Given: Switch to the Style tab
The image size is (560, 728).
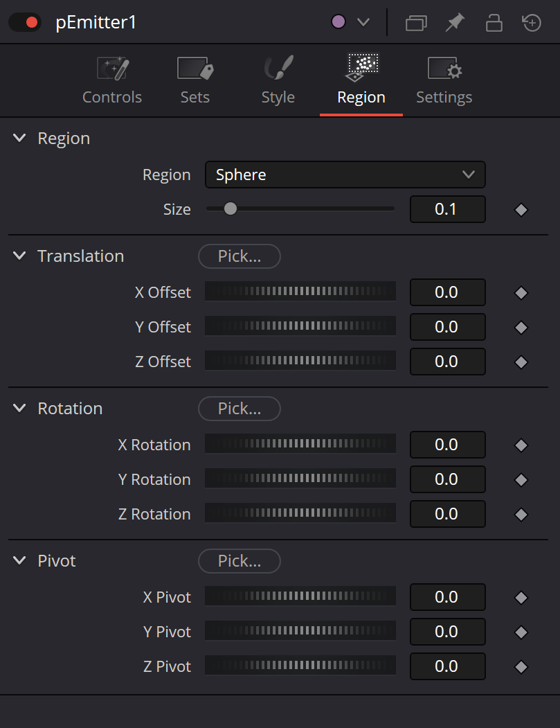Looking at the screenshot, I should (278, 81).
